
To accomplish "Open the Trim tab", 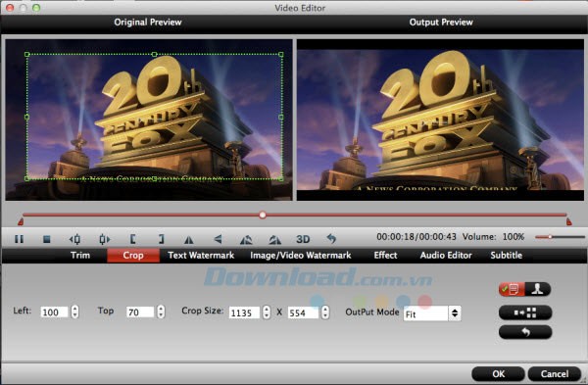I will click(80, 256).
